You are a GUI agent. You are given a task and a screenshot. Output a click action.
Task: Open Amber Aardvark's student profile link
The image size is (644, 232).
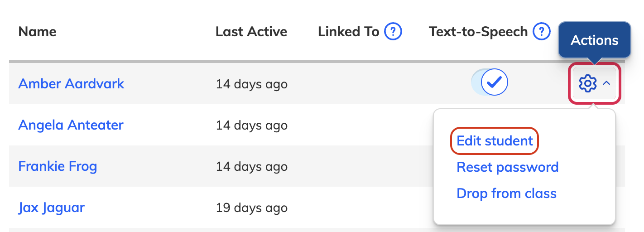[71, 84]
